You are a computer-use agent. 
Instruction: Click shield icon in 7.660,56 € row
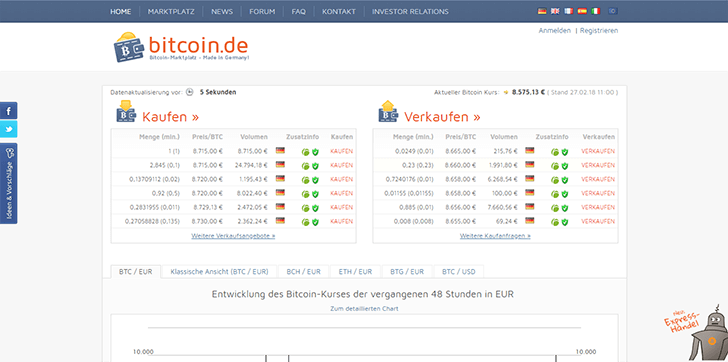click(565, 208)
